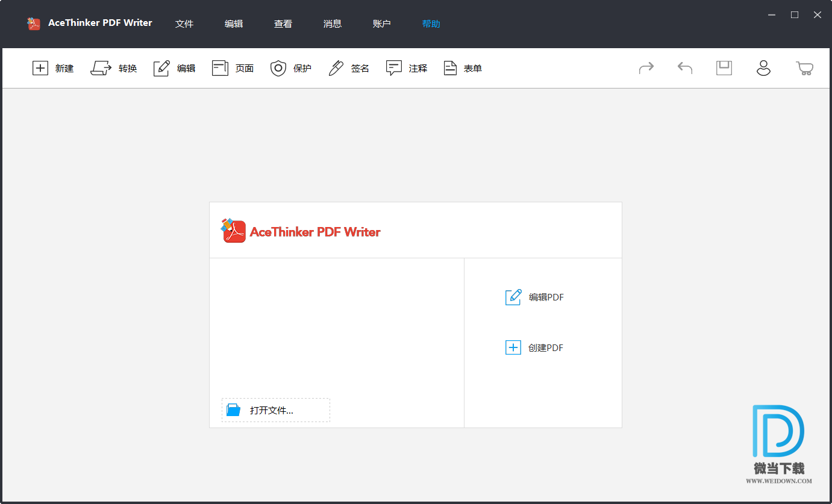This screenshot has width=832, height=504.
Task: Open the 账户 menu
Action: pos(382,24)
